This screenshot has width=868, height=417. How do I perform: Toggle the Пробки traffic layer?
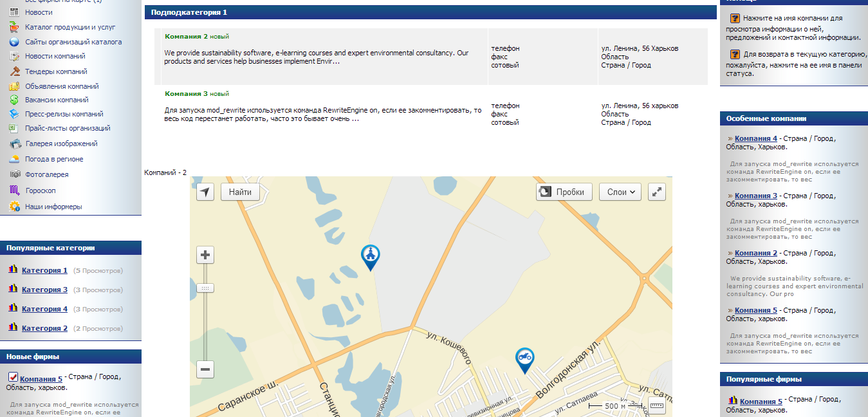[x=564, y=192]
